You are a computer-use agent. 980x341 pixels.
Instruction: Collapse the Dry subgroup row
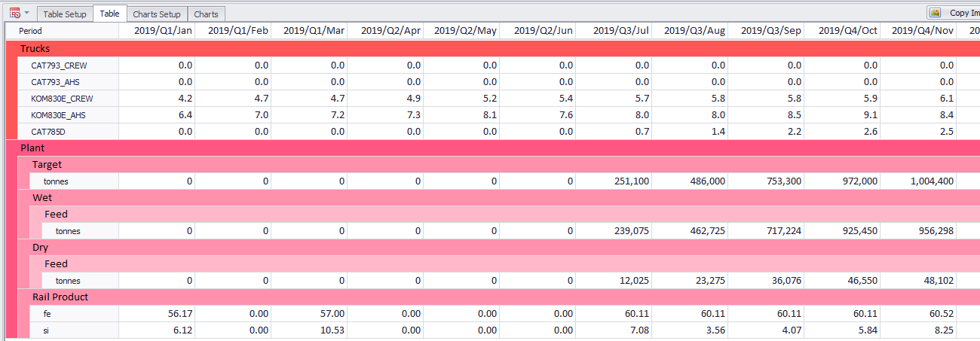tap(499, 247)
